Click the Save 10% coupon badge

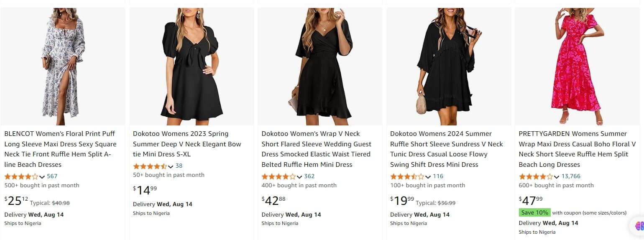coord(534,212)
